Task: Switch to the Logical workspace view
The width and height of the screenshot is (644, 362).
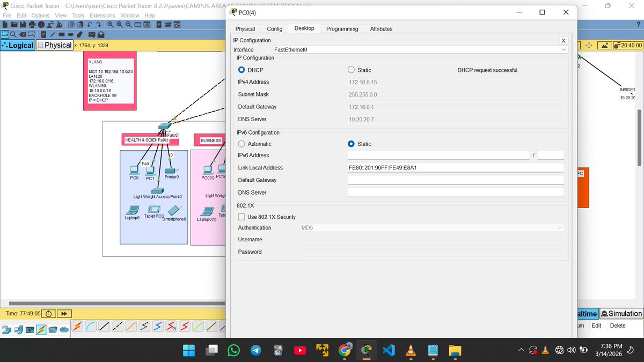Action: pyautogui.click(x=18, y=45)
